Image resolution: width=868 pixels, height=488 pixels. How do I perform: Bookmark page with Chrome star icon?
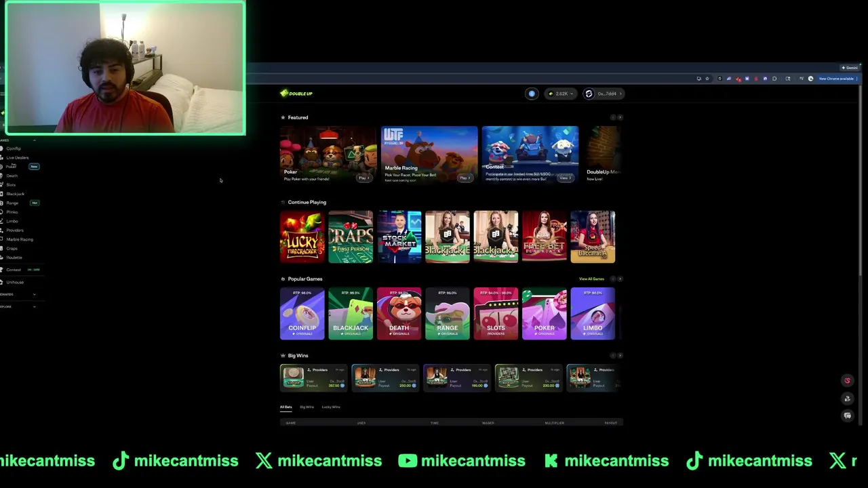point(707,79)
